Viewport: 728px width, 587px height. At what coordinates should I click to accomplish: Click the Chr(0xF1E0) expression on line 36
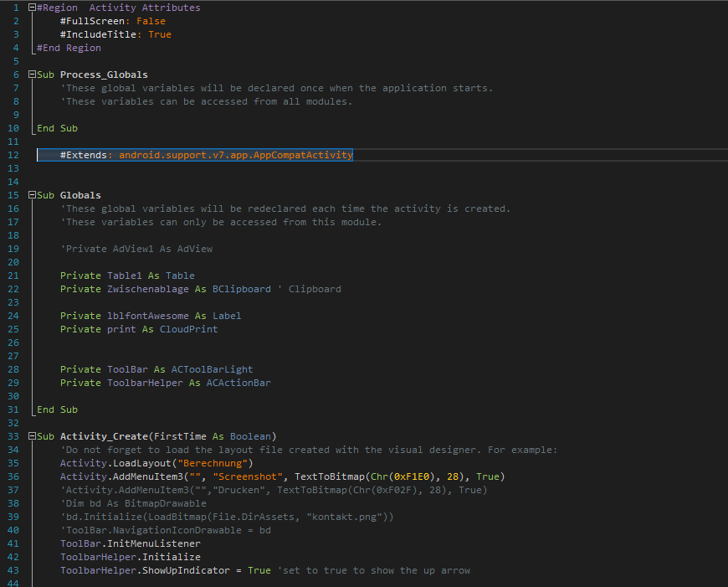(403, 476)
